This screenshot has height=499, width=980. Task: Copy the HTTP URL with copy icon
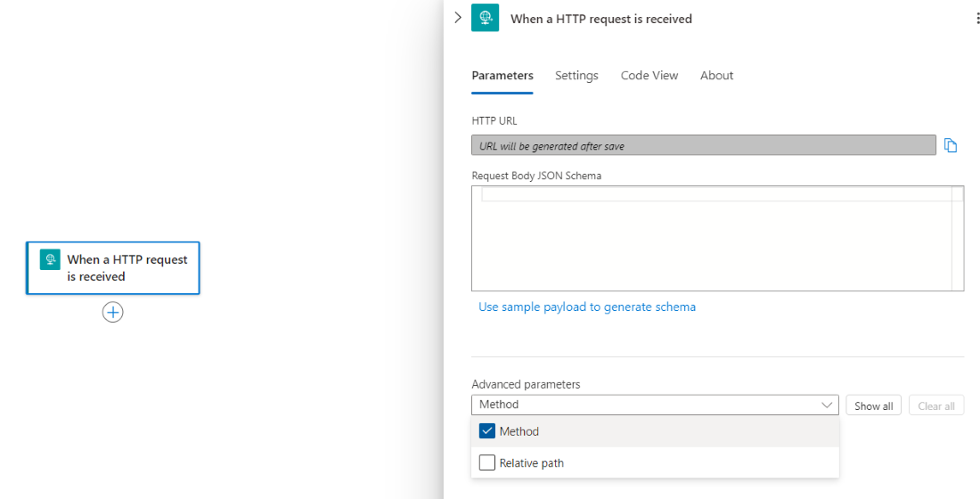[951, 145]
